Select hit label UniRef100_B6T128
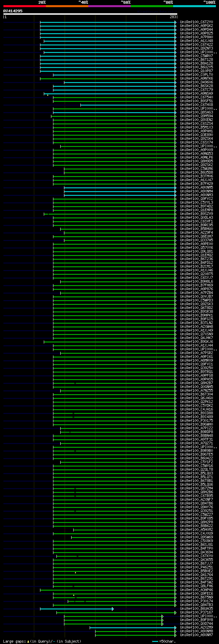The image size is (219, 644). (x=196, y=60)
